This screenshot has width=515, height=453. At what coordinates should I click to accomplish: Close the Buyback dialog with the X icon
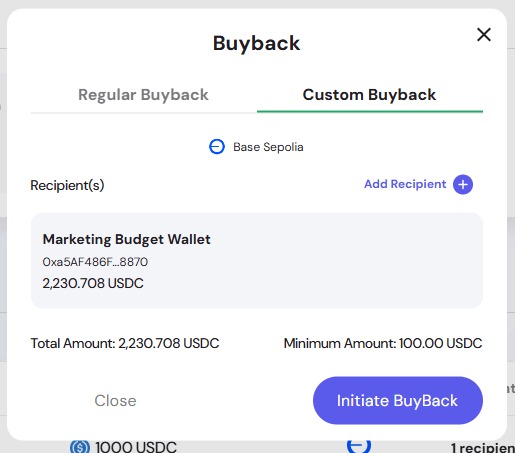[484, 35]
